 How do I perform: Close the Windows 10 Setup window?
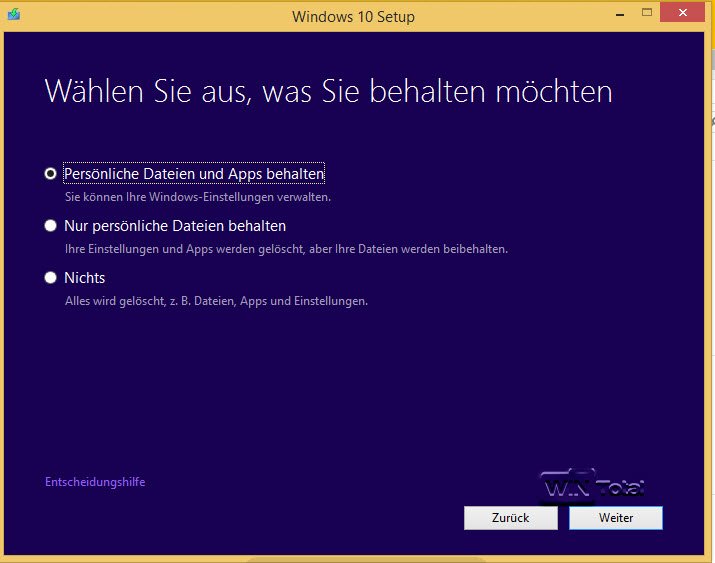(x=683, y=13)
